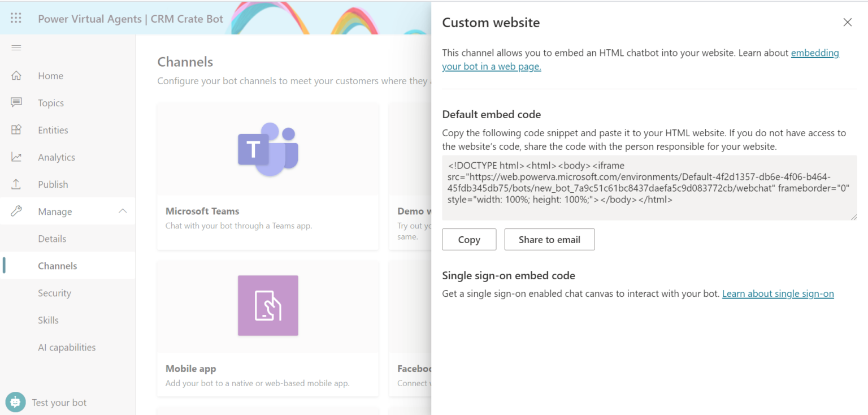Image resolution: width=868 pixels, height=415 pixels.
Task: Collapse the navigation with the hamburger icon
Action: tap(16, 47)
